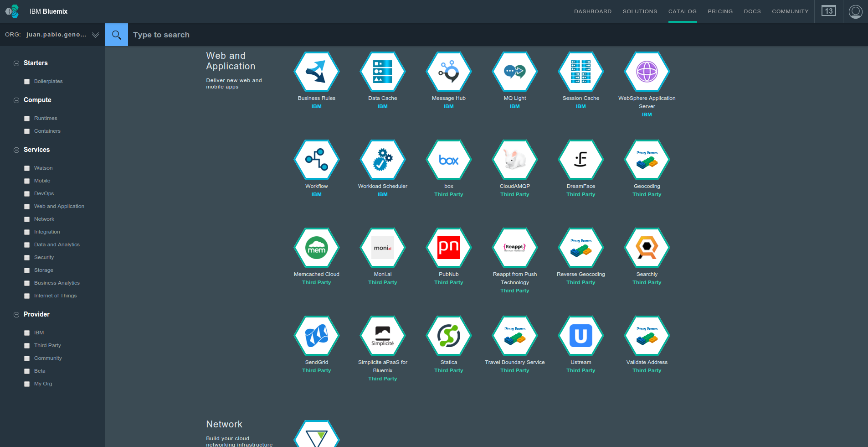The height and width of the screenshot is (447, 868).
Task: Open the Reappt from Push Technology icon
Action: (515, 248)
